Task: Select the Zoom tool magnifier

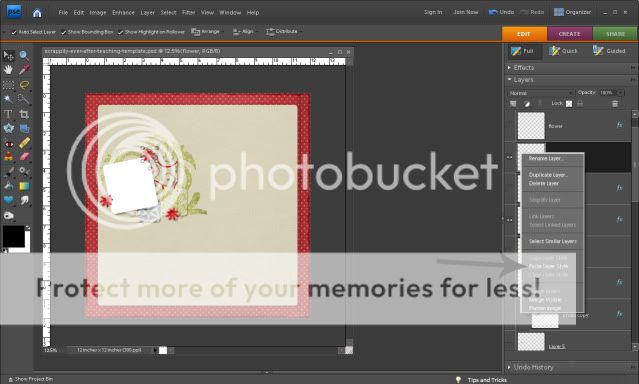Action: 24,55
